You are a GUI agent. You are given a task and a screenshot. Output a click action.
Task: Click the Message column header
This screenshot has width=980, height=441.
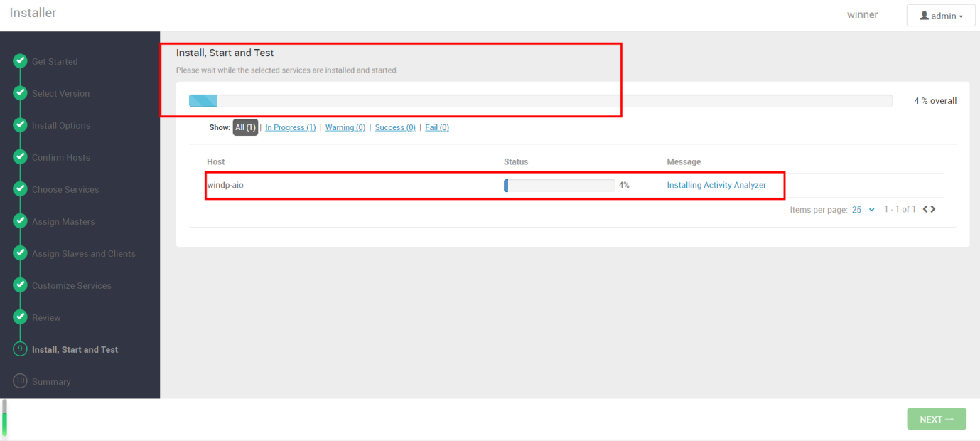click(684, 162)
